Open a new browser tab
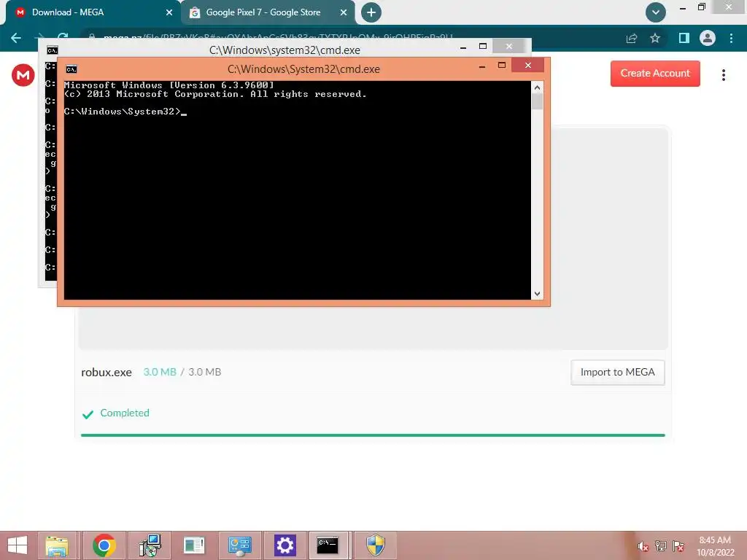The height and width of the screenshot is (560, 747). tap(371, 12)
